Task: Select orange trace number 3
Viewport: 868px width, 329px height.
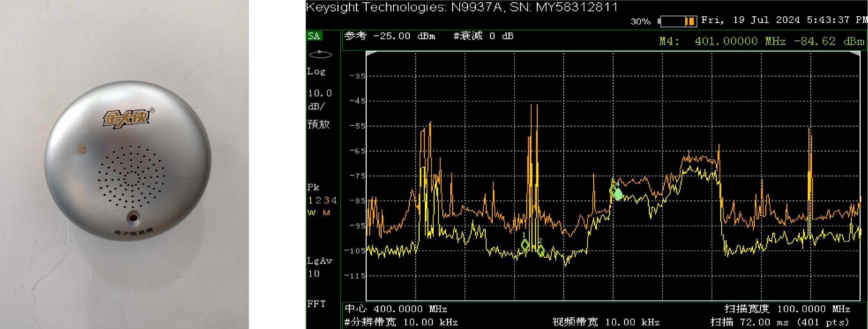Action: (x=326, y=201)
